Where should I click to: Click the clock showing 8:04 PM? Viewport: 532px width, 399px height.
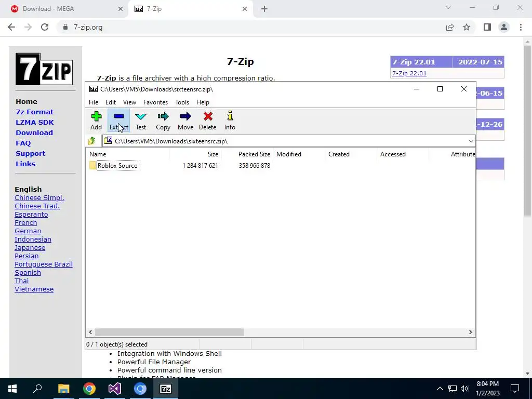tap(487, 384)
